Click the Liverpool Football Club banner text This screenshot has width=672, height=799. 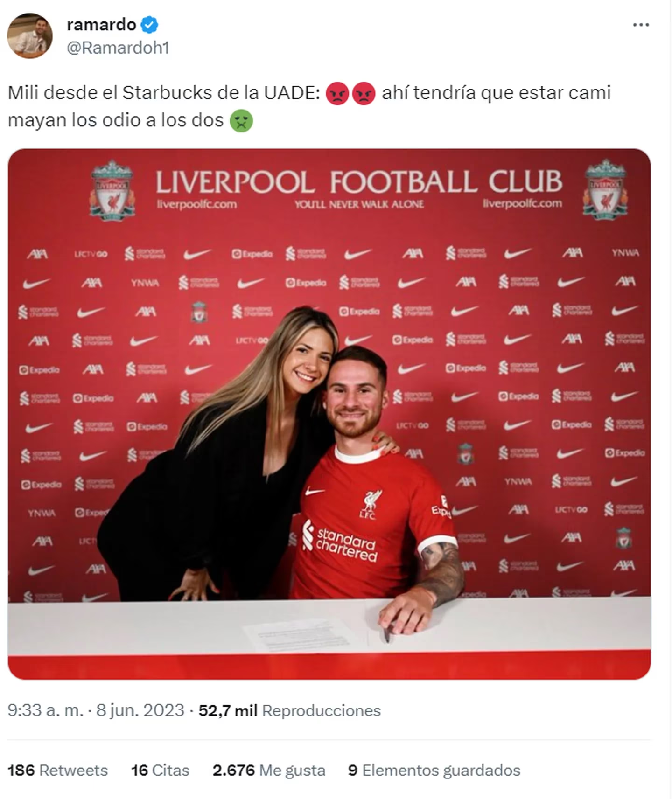(x=359, y=181)
